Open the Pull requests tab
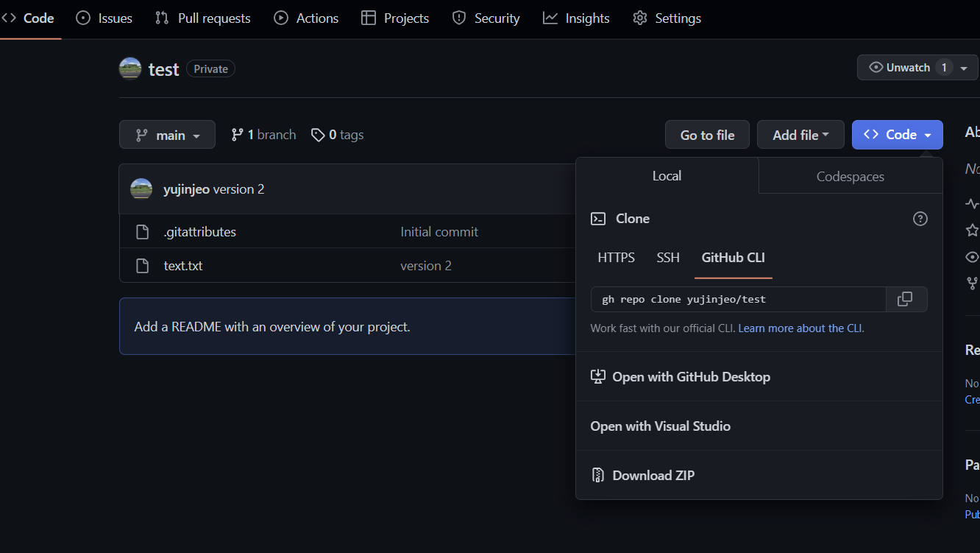This screenshot has height=553, width=980. point(203,18)
